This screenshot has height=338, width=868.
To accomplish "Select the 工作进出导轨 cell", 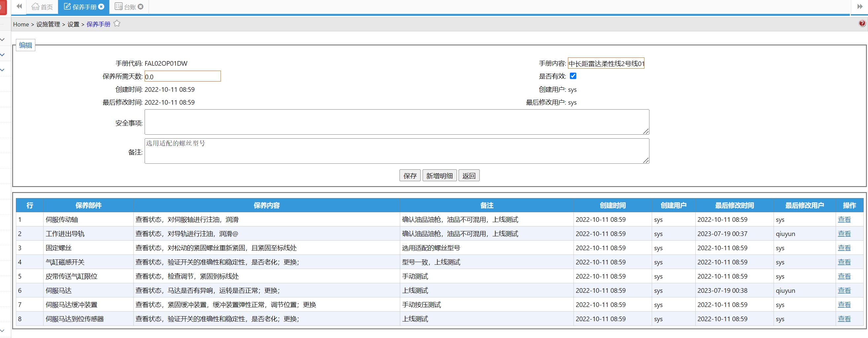I will [x=88, y=234].
